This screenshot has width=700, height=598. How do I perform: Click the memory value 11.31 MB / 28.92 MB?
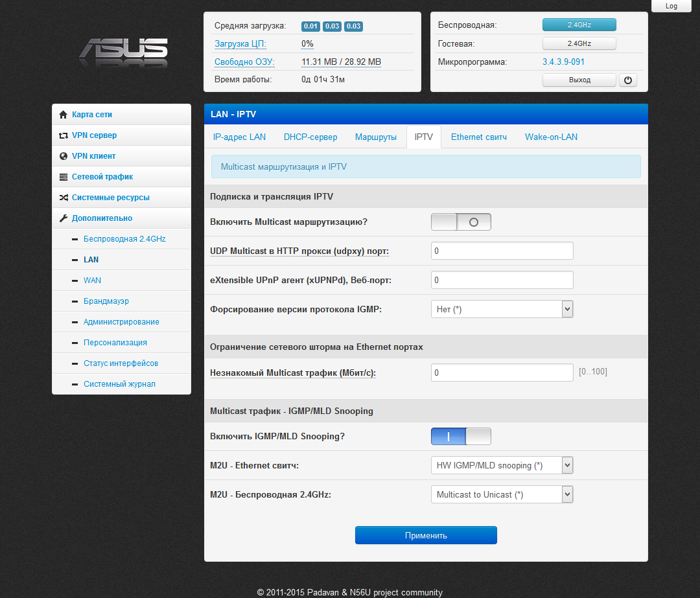341,62
